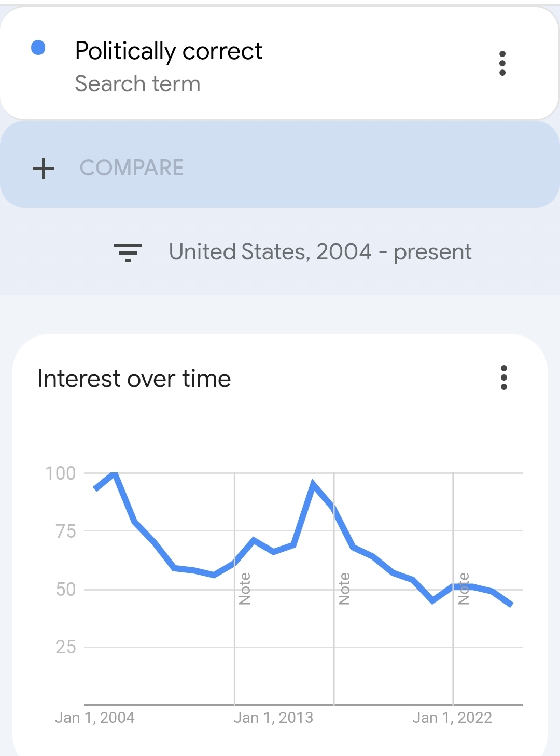Select the chart's 100 peak near 2004
The image size is (560, 756).
(115, 473)
